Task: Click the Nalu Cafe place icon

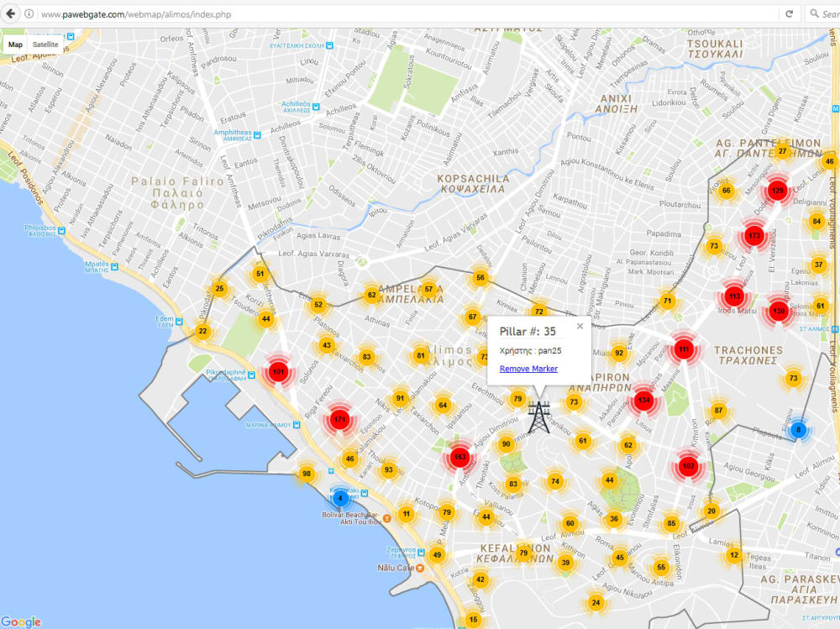Action: tap(421, 568)
